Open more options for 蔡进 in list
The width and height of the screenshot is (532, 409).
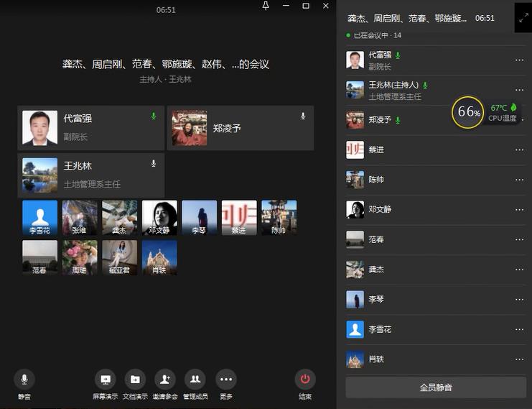coord(519,150)
